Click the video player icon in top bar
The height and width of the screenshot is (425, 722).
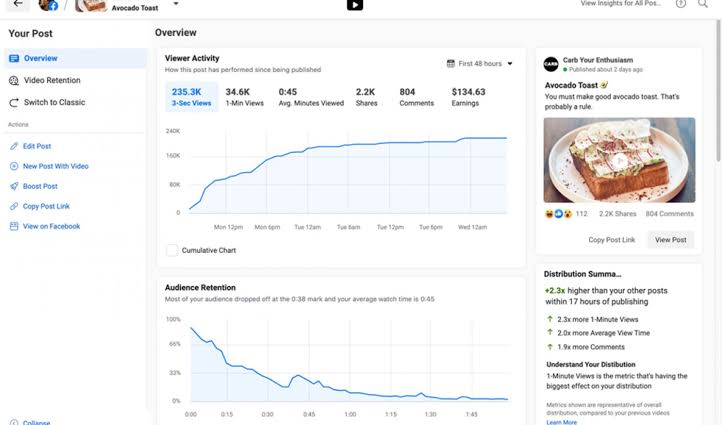coord(355,5)
